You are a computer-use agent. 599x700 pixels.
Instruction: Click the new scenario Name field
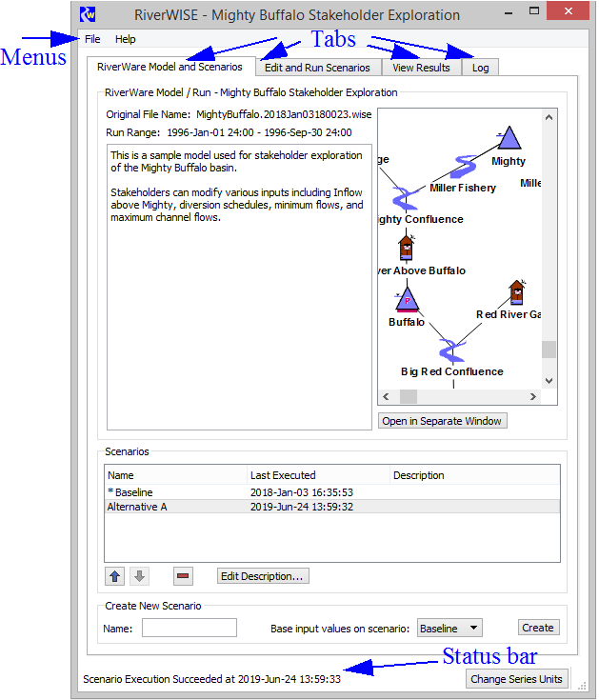coord(189,628)
